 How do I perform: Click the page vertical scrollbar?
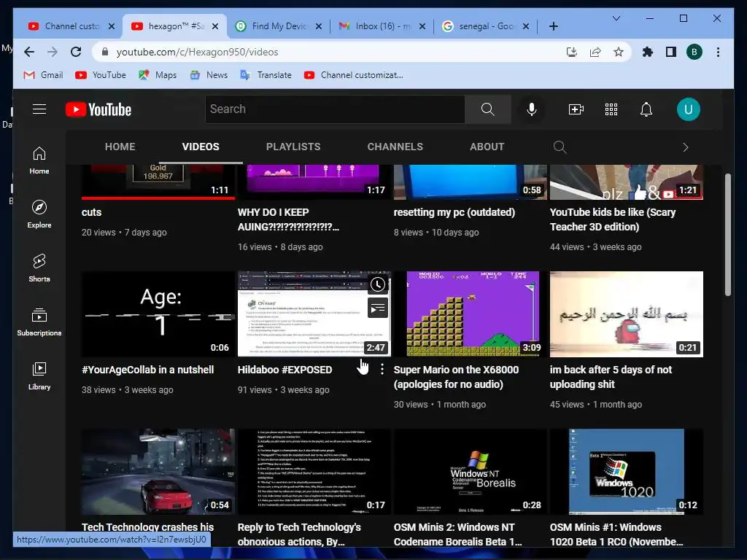[727, 234]
